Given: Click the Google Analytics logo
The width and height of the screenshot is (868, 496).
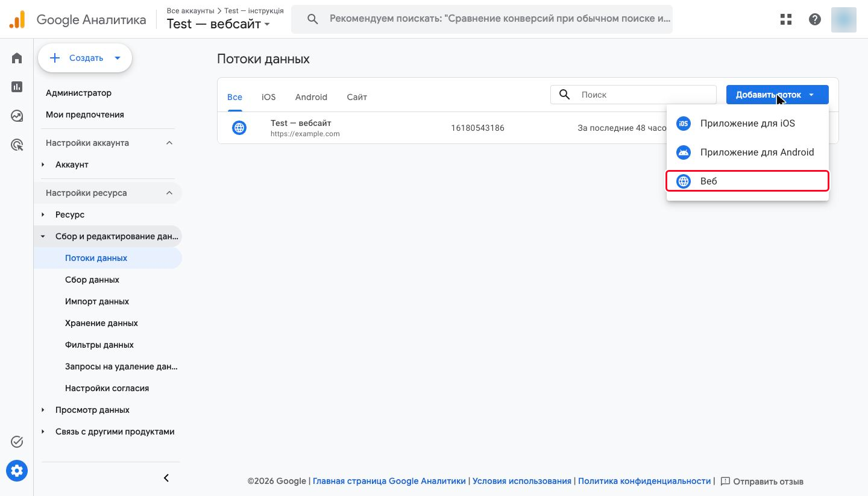Looking at the screenshot, I should pyautogui.click(x=17, y=19).
